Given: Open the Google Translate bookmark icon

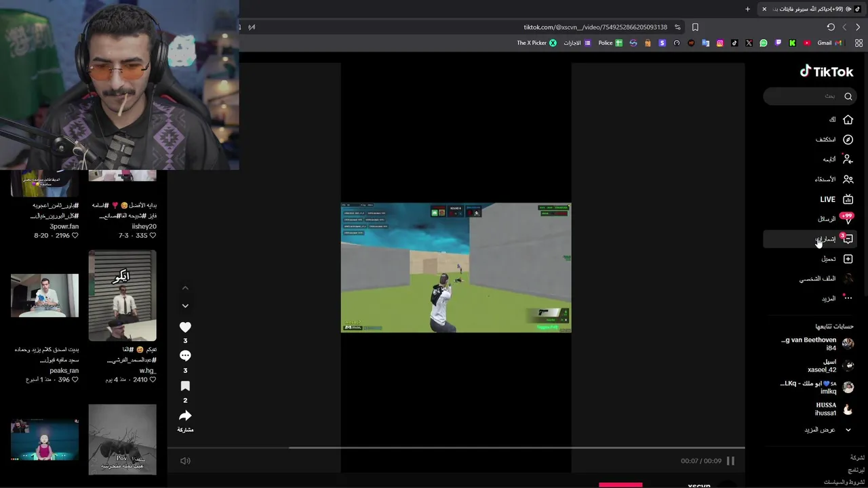Looking at the screenshot, I should (x=705, y=43).
